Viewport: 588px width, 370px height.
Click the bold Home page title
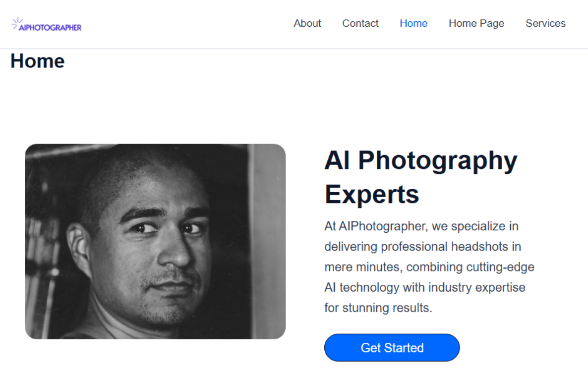click(x=38, y=61)
